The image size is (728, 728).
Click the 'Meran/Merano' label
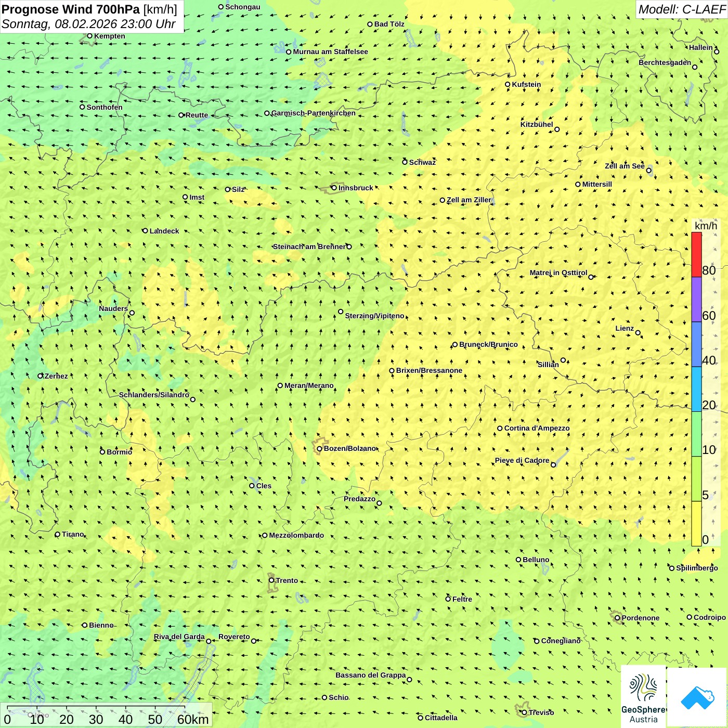[x=309, y=385]
